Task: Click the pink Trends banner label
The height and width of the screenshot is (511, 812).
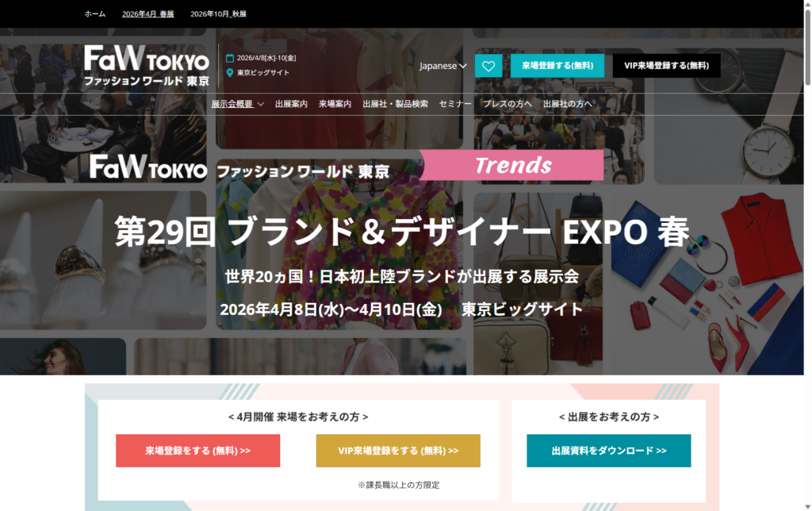Action: coord(512,165)
